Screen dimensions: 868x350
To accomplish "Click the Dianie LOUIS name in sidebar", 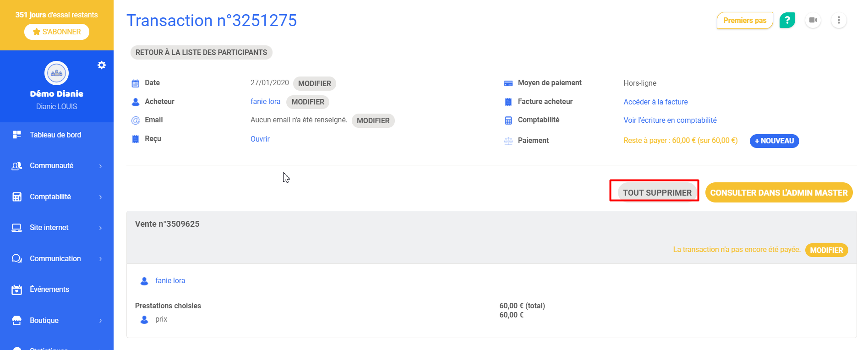I will pyautogui.click(x=57, y=106).
